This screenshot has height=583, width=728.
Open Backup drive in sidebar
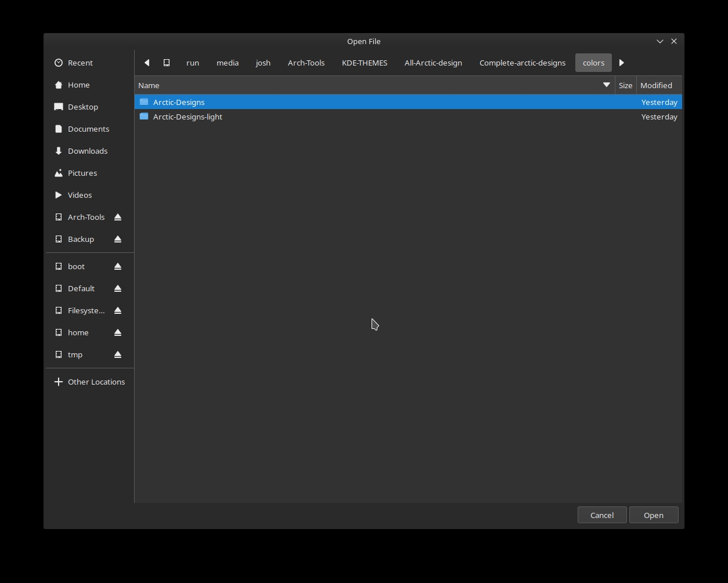click(80, 239)
